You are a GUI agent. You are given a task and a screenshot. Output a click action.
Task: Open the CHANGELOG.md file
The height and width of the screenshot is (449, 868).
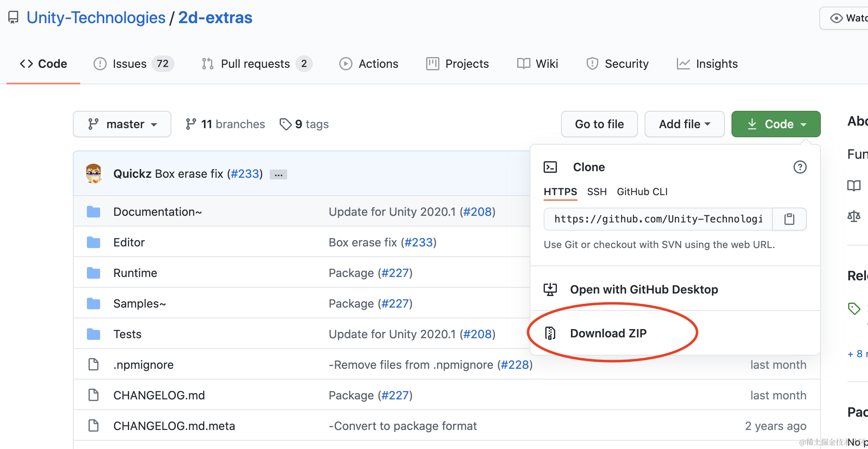click(x=159, y=395)
